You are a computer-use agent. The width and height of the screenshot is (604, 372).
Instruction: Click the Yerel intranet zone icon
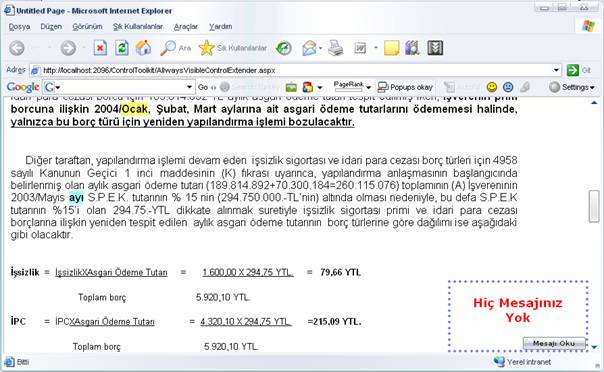(x=499, y=362)
